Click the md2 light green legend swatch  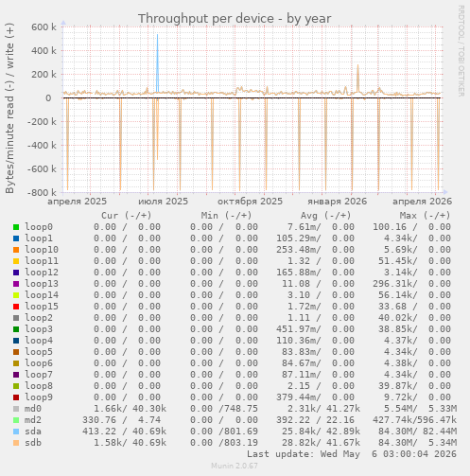(16, 420)
